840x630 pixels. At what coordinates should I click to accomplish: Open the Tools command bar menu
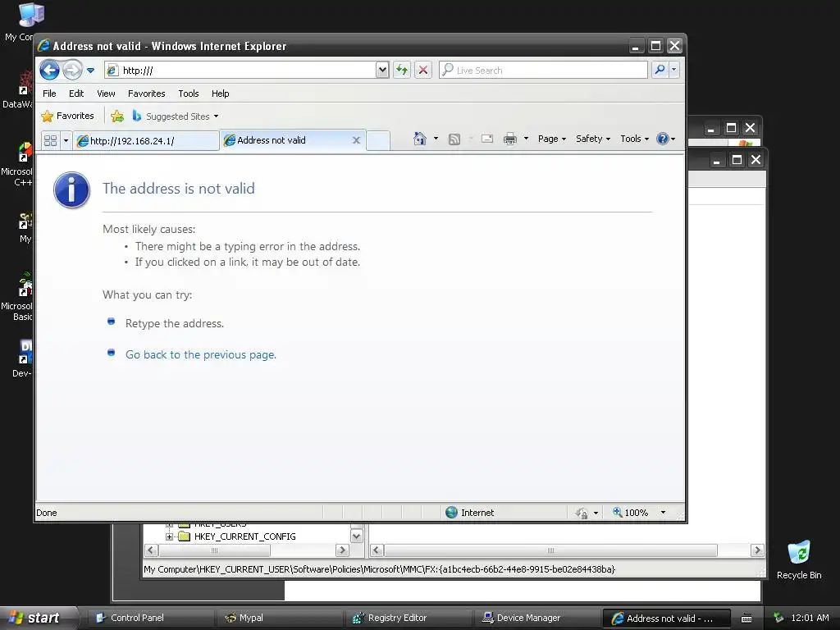coord(634,139)
